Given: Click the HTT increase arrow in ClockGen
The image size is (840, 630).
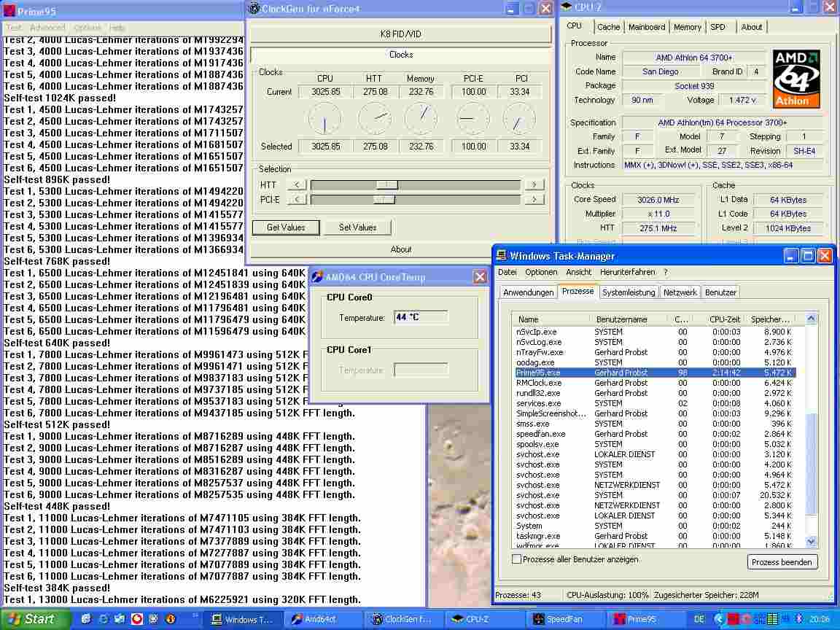Looking at the screenshot, I should pos(534,184).
